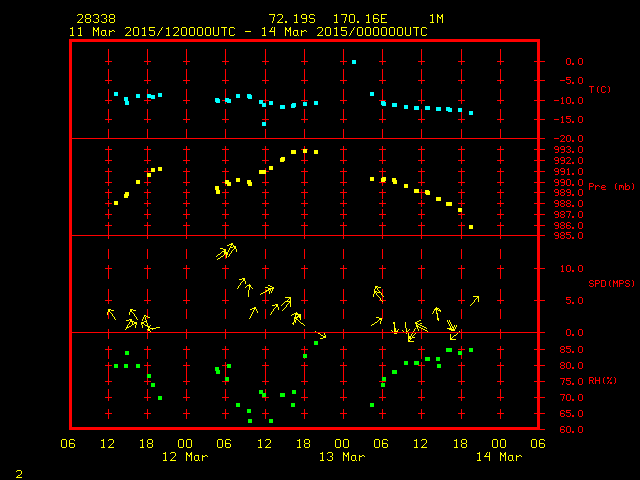Click the cyan temperature outlier near -16
Image resolution: width=640 pixels, height=480 pixels.
[x=264, y=124]
